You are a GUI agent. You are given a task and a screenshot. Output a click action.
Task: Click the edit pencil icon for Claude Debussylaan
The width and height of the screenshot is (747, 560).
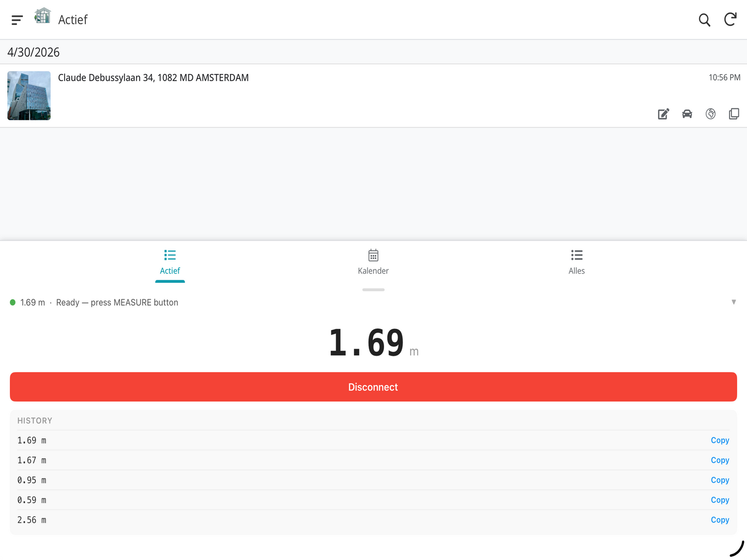663,114
